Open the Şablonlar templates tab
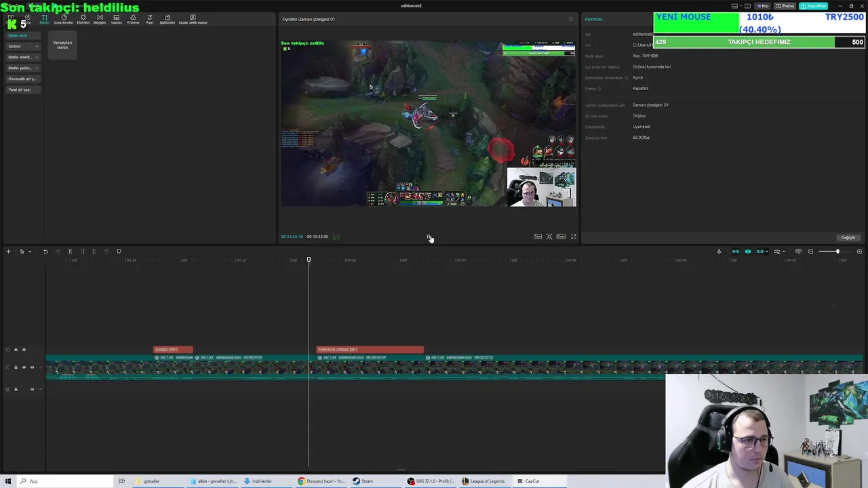868x488 pixels. 167,19
